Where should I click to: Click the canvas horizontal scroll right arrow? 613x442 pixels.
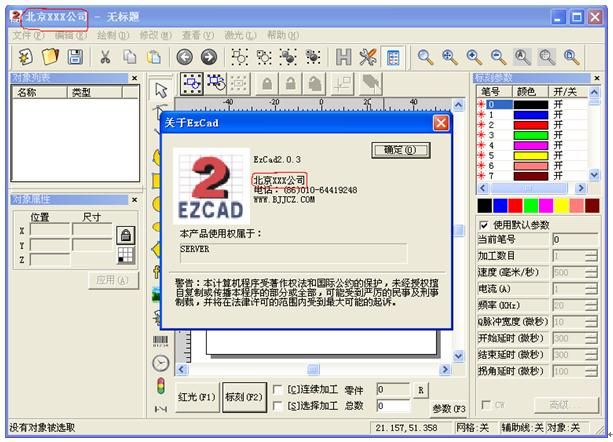pos(445,369)
